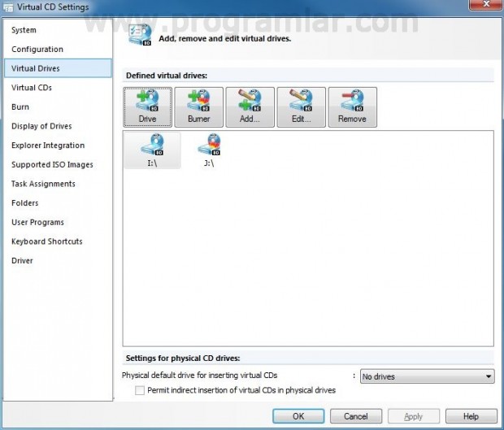Open Display of Drives settings
Screen dimensions: 504x430
[58, 126]
